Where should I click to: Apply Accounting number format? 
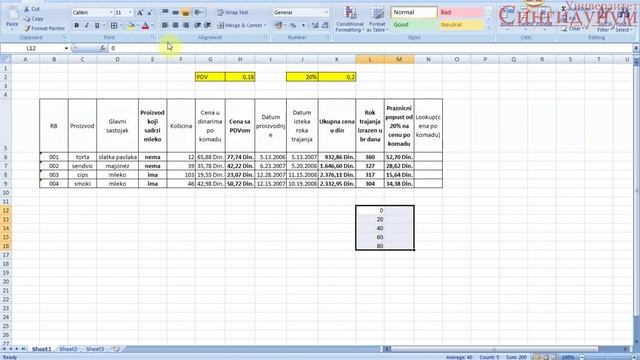(x=278, y=25)
